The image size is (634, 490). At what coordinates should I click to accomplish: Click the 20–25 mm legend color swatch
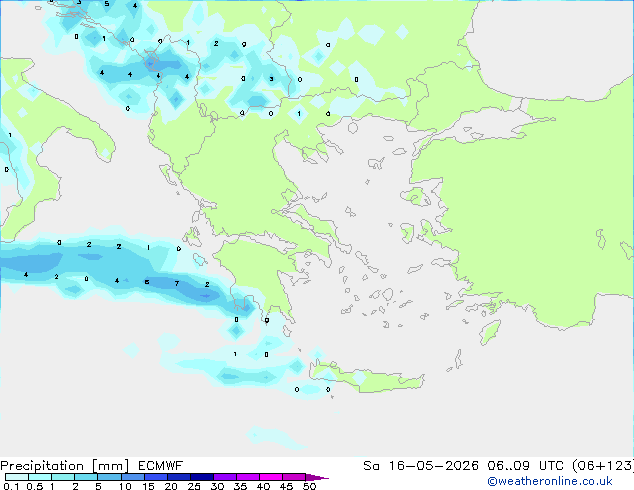coord(179,477)
